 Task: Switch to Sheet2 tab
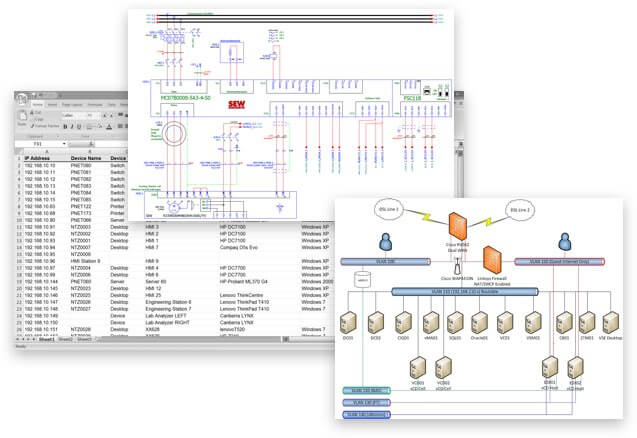pos(65,339)
